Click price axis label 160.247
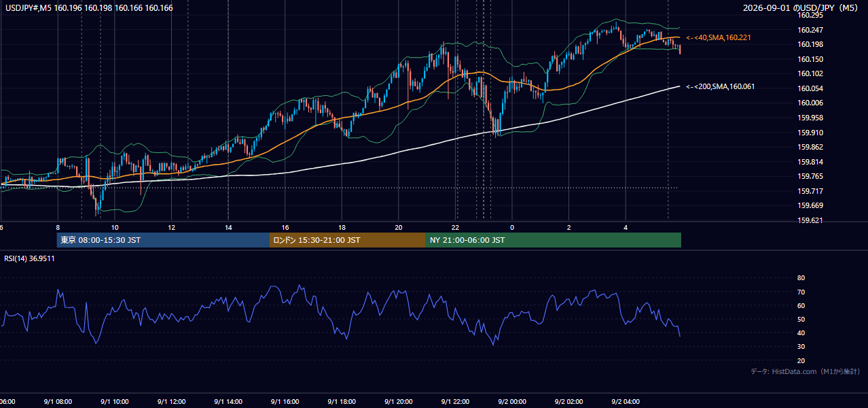 coord(810,30)
